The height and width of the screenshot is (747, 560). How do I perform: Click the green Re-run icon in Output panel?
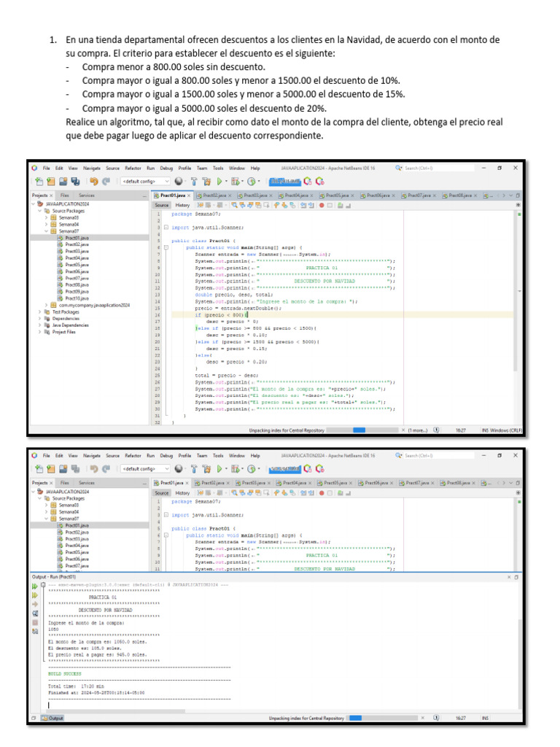pyautogui.click(x=35, y=587)
